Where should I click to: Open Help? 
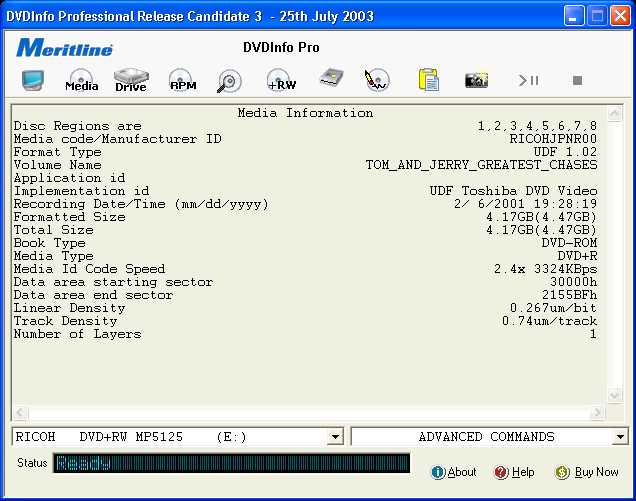click(x=514, y=472)
